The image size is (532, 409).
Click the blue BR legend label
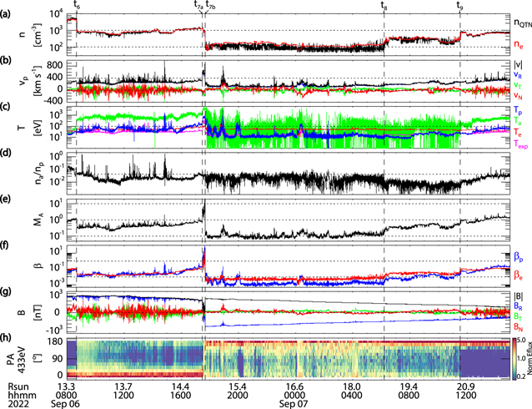(518, 306)
